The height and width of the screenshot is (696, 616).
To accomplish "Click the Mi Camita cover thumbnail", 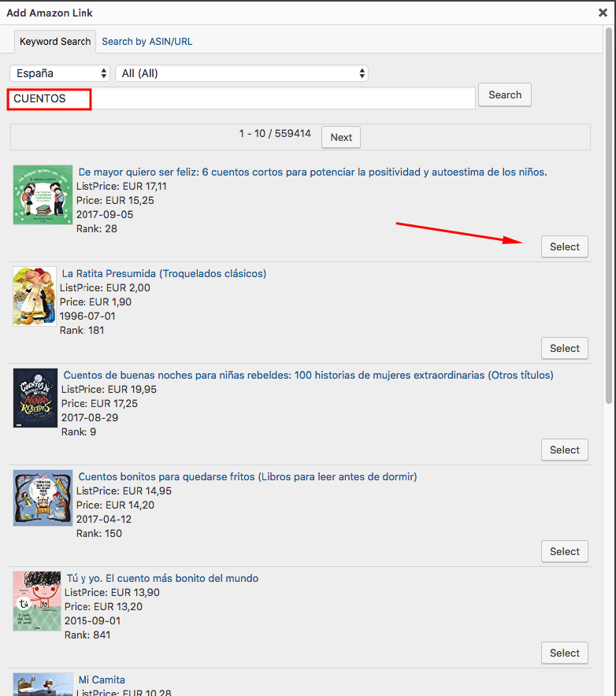I will tap(43, 684).
